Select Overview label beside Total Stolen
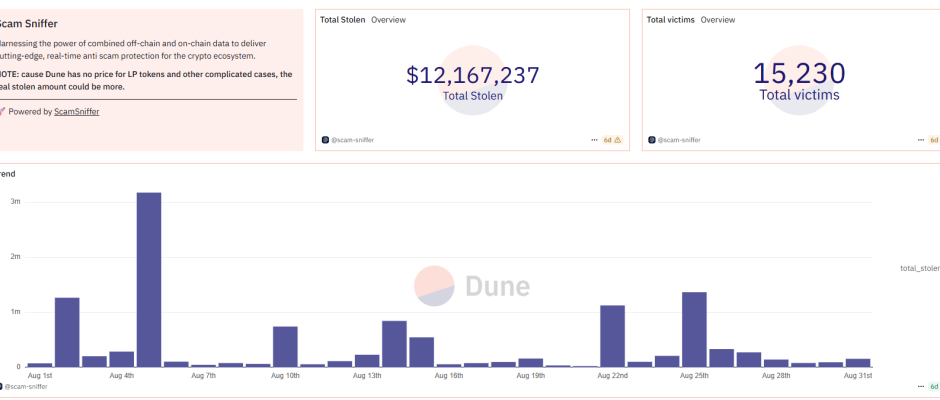The image size is (940, 400). click(388, 20)
